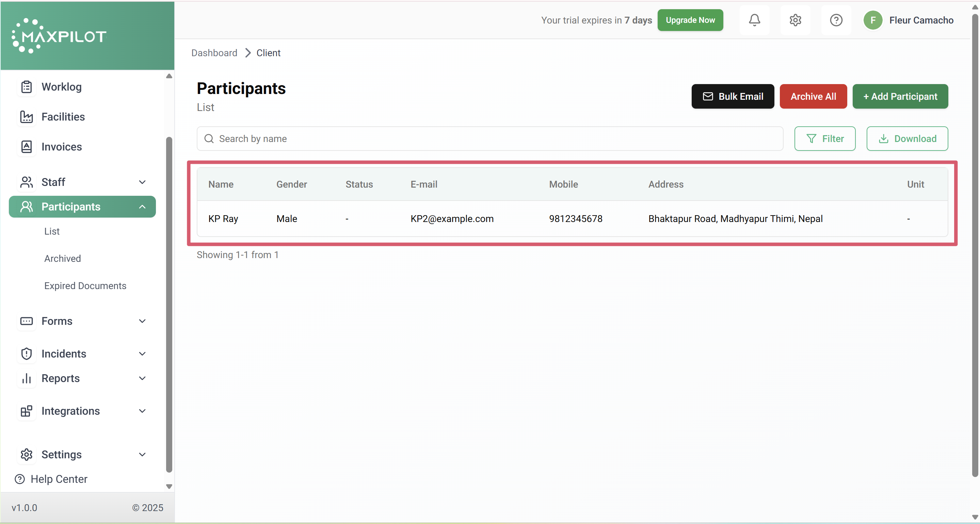The height and width of the screenshot is (524, 980).
Task: Click the notifications bell icon
Action: pyautogui.click(x=754, y=20)
